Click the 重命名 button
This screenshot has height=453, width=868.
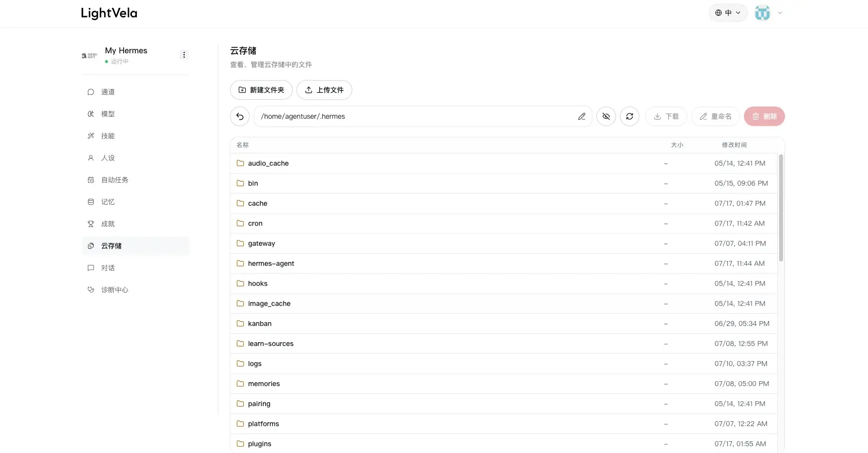tap(716, 116)
